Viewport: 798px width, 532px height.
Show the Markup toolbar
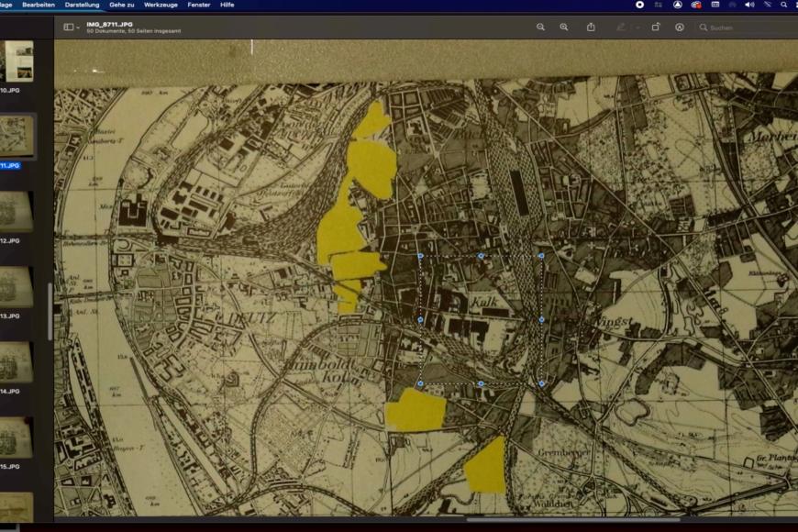680,27
